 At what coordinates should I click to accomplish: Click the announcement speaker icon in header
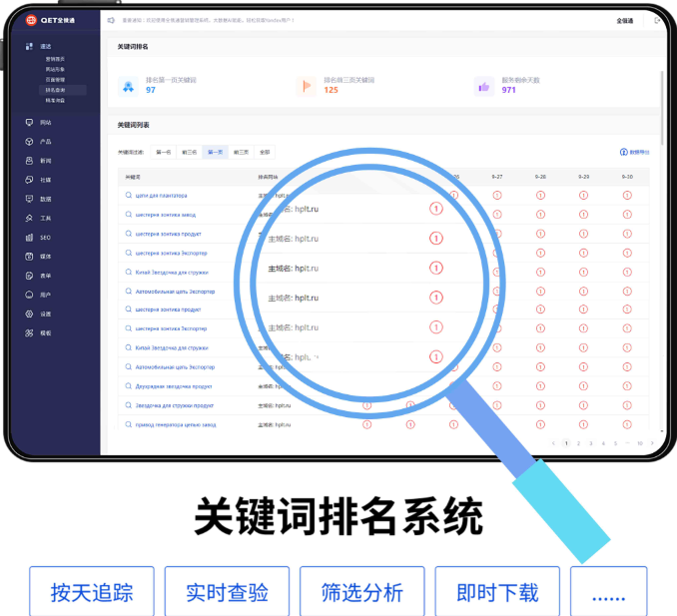[x=111, y=19]
